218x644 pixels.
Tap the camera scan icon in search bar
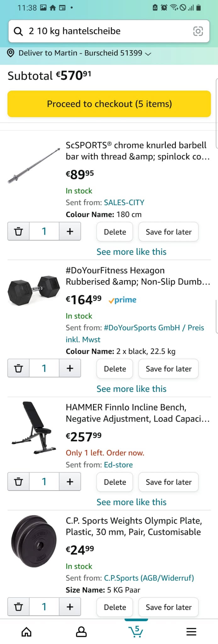click(x=198, y=31)
